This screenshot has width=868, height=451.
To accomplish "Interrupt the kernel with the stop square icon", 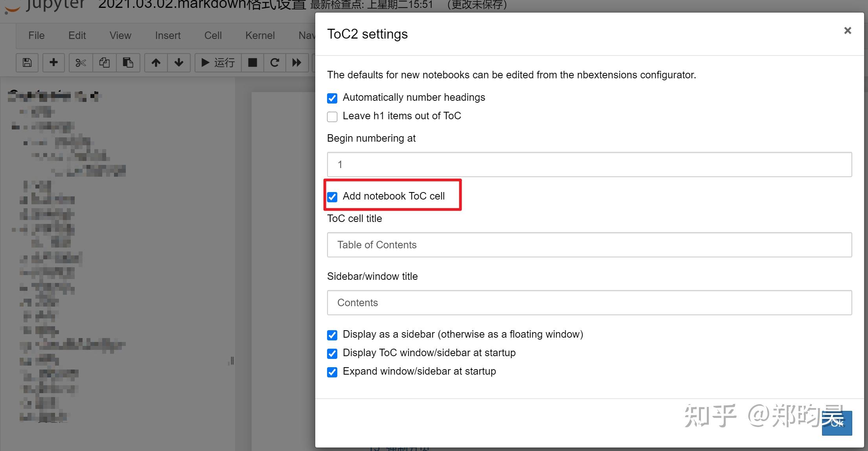I will pos(252,63).
